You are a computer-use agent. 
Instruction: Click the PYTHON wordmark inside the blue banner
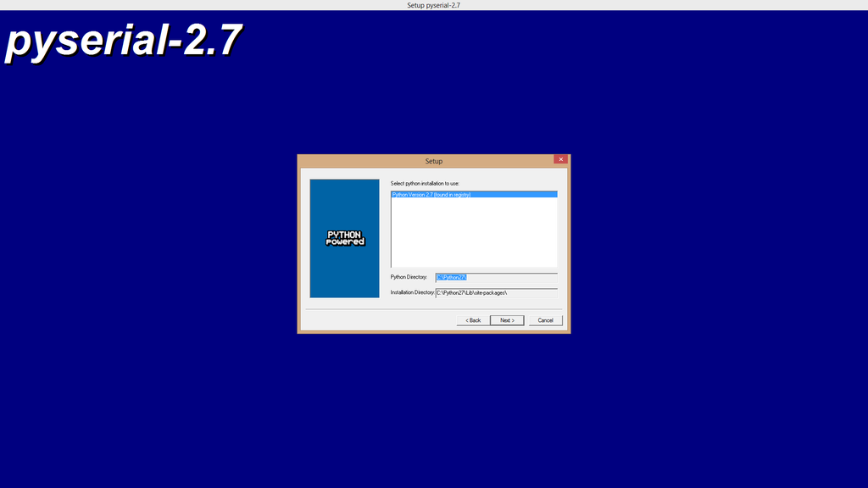(x=344, y=233)
